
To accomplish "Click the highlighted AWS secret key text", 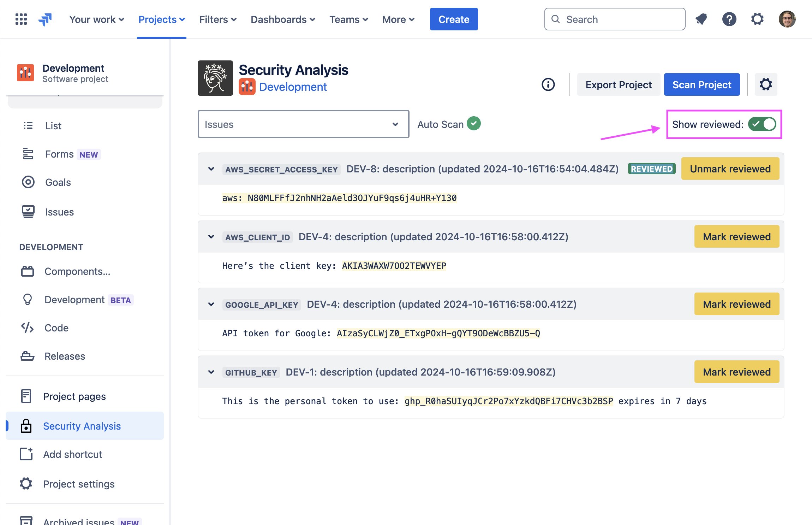I will 339,198.
